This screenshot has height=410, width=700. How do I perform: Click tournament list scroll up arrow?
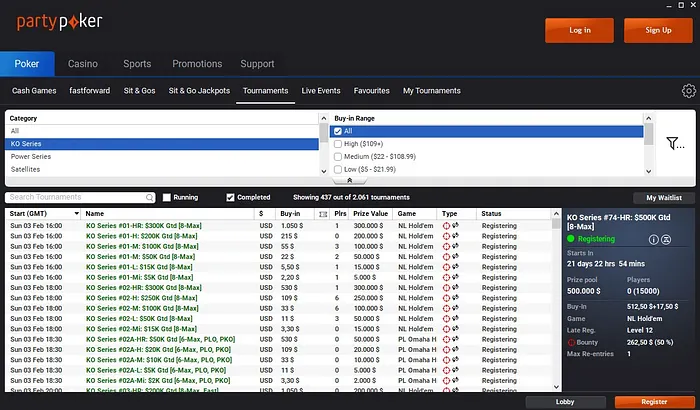pos(556,213)
